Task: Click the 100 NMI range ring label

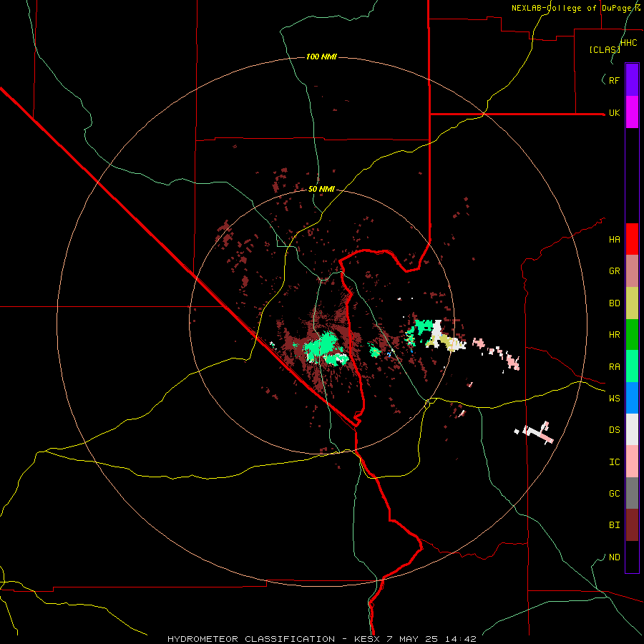Action: [321, 57]
